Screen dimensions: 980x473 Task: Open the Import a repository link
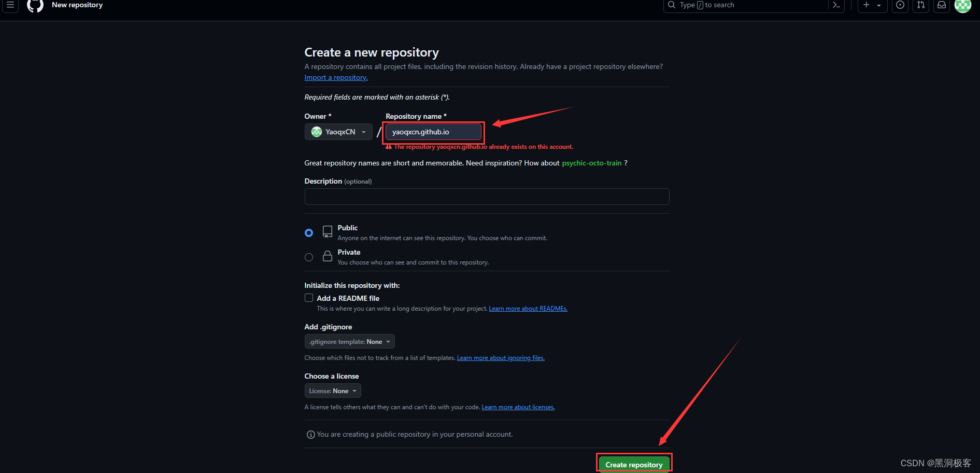tap(336, 77)
